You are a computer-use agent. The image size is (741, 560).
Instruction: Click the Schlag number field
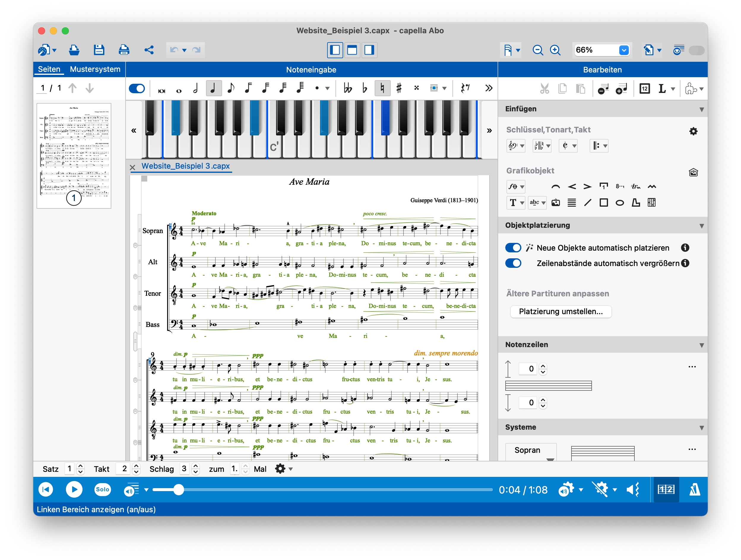[x=184, y=469]
